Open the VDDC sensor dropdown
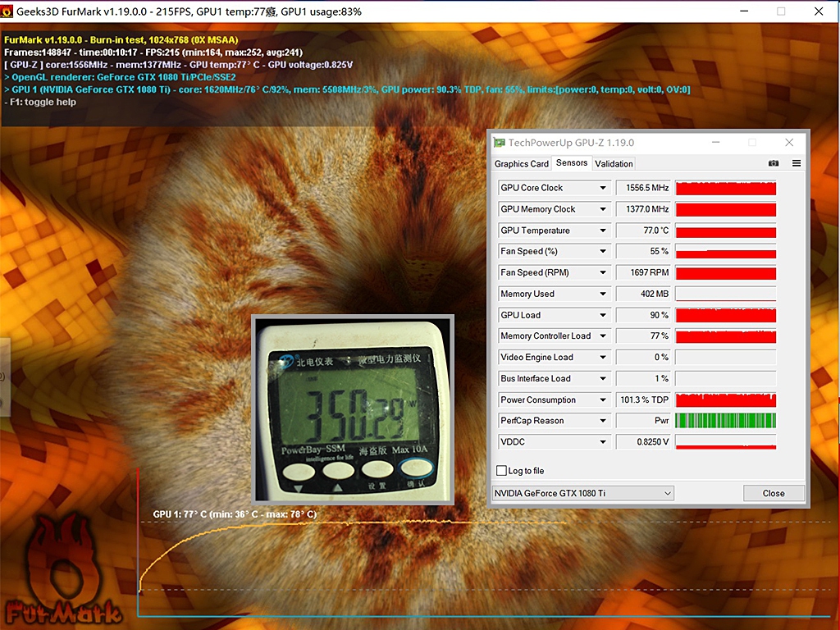Screen dimensions: 840x630 [603, 442]
